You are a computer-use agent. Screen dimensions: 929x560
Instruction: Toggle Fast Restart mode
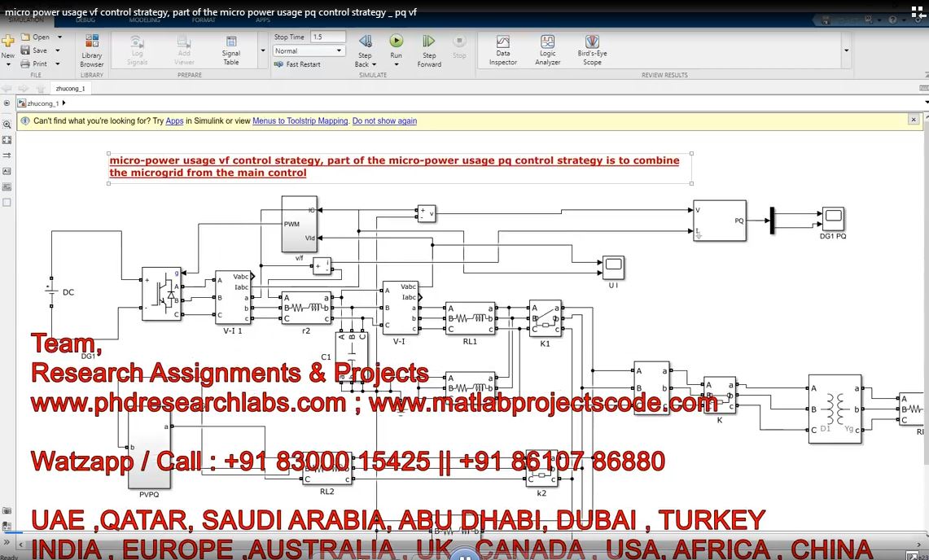pos(297,64)
